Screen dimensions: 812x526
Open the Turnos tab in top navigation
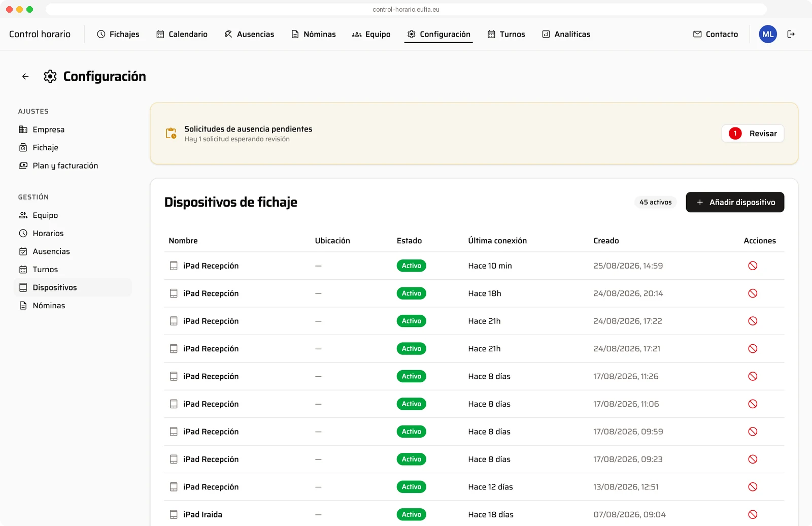506,34
